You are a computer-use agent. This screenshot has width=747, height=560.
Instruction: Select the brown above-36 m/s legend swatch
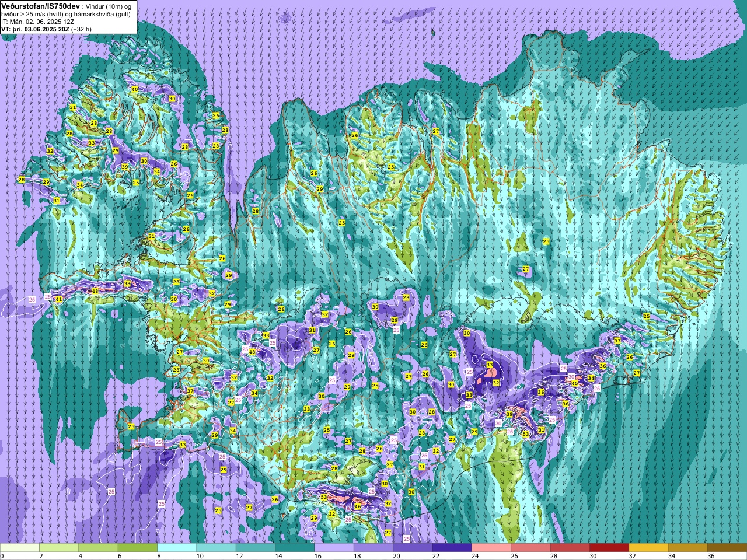coord(727,548)
